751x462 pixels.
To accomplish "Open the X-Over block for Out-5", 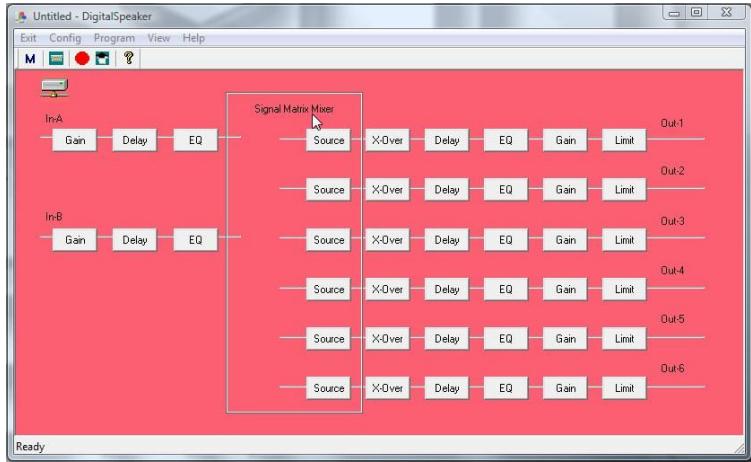I will tap(387, 338).
